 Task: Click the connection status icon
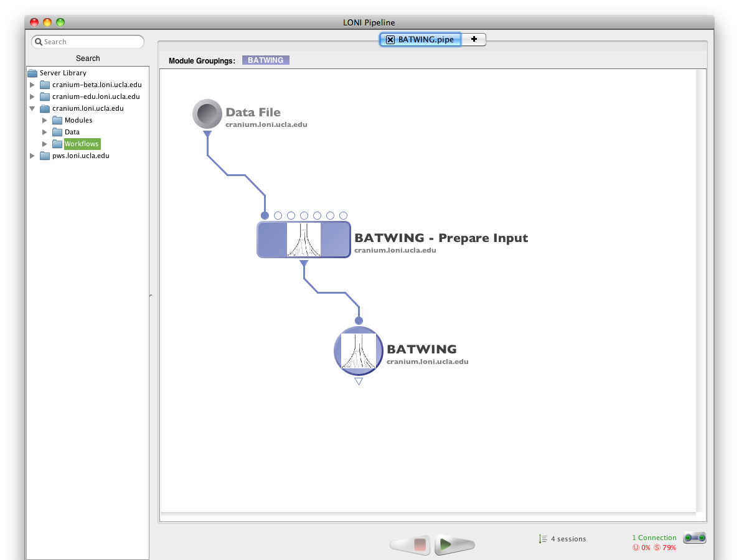click(694, 538)
